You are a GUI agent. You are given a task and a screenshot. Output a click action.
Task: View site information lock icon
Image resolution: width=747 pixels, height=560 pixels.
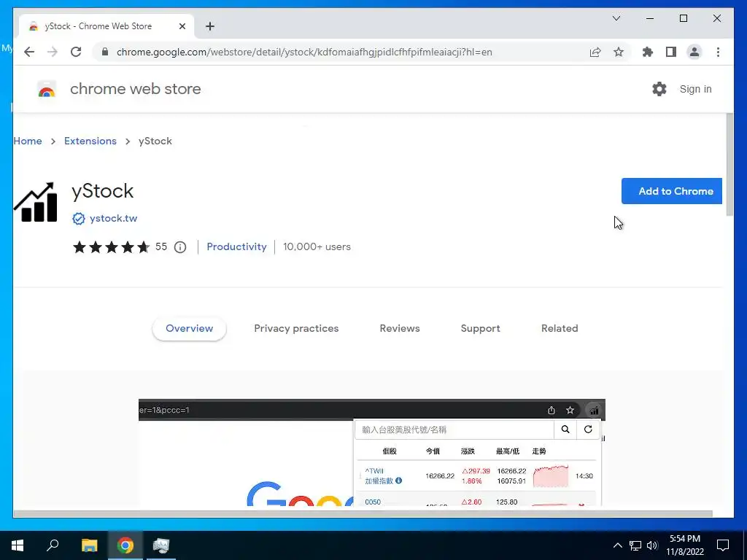(x=105, y=52)
